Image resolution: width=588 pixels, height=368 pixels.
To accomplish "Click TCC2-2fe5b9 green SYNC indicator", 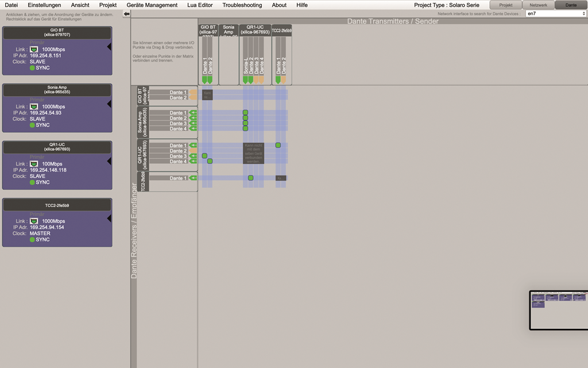I will (32, 240).
